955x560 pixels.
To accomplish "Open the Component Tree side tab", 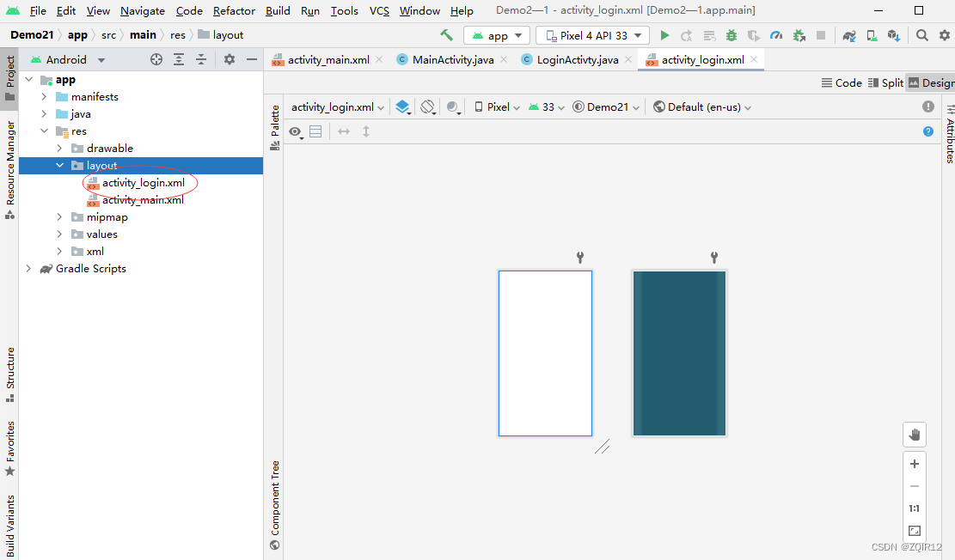I will tap(275, 505).
